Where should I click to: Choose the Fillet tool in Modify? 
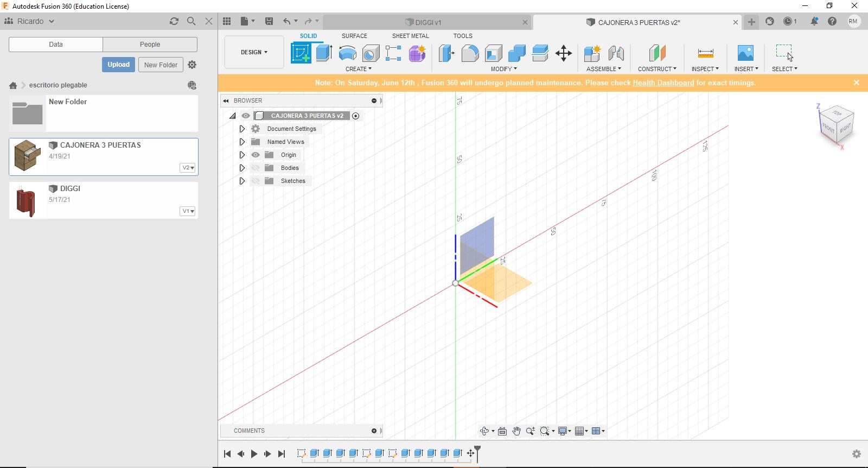(x=470, y=53)
